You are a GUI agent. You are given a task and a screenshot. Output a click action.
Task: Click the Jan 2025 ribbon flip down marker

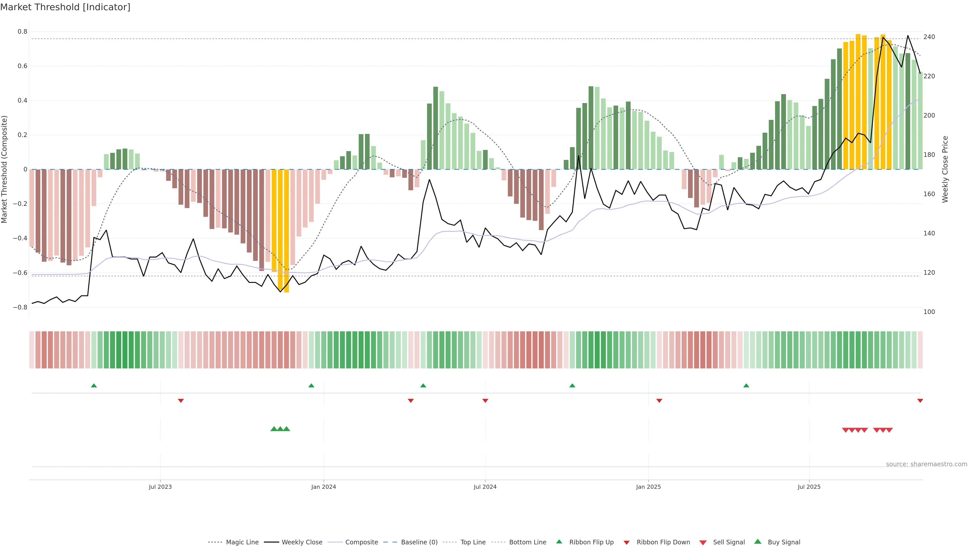(x=659, y=401)
